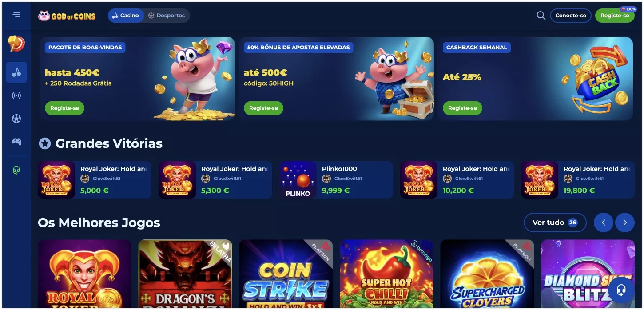Open the gamepad icon in sidebar

tap(16, 142)
